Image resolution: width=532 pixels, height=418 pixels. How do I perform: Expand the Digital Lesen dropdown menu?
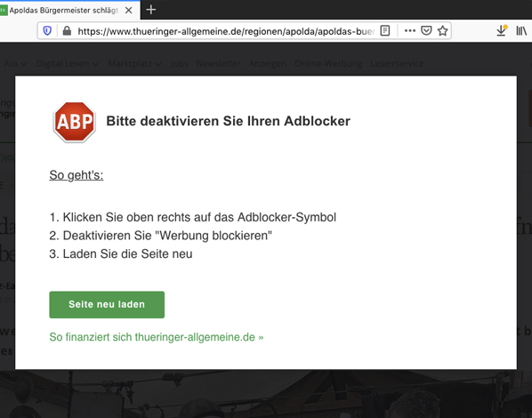point(68,63)
